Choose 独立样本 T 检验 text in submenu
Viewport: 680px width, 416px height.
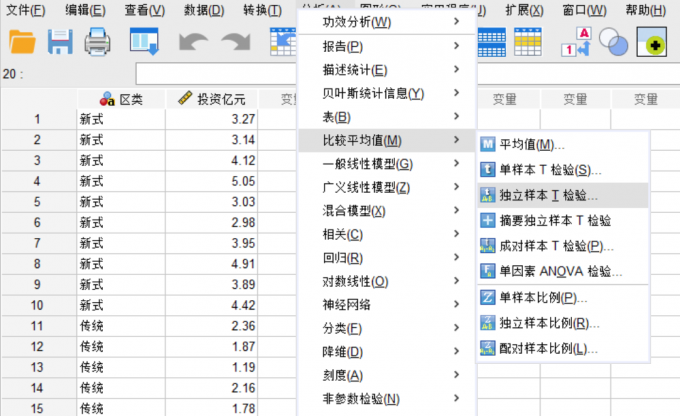pyautogui.click(x=548, y=195)
